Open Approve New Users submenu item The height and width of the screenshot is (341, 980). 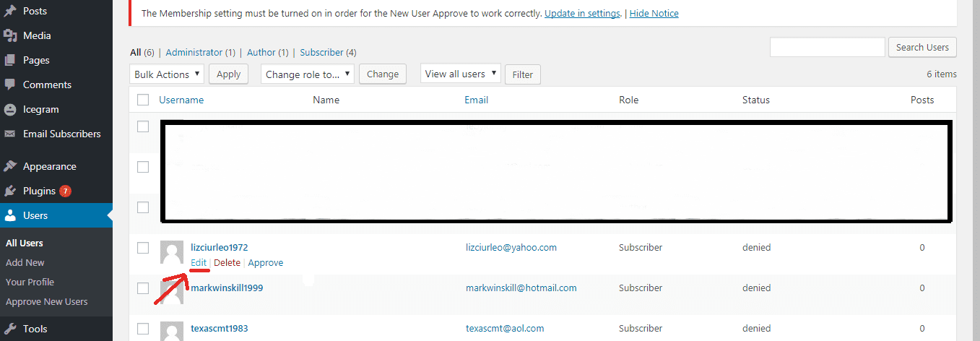pos(46,302)
